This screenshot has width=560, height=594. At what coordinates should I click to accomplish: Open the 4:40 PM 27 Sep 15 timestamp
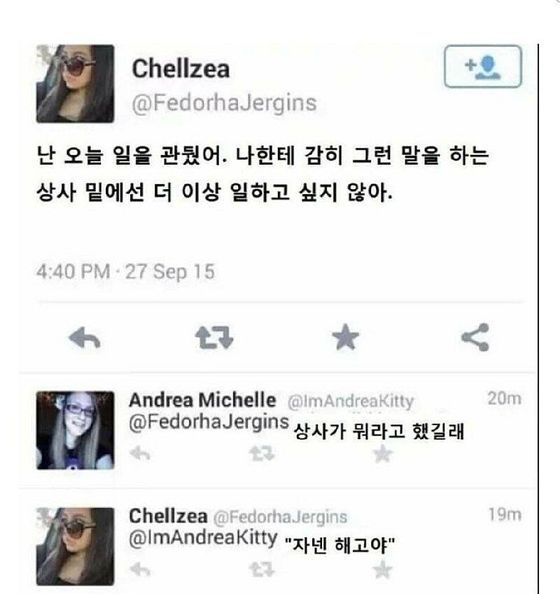coord(125,272)
